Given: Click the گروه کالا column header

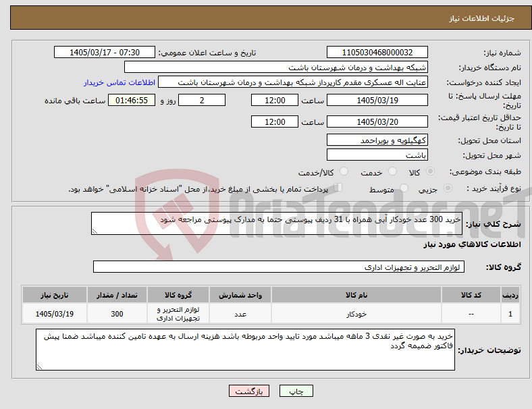Looking at the screenshot, I should point(178,295).
